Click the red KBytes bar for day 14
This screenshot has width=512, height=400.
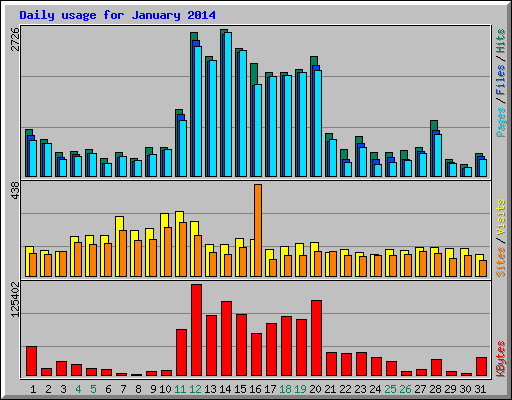point(226,339)
